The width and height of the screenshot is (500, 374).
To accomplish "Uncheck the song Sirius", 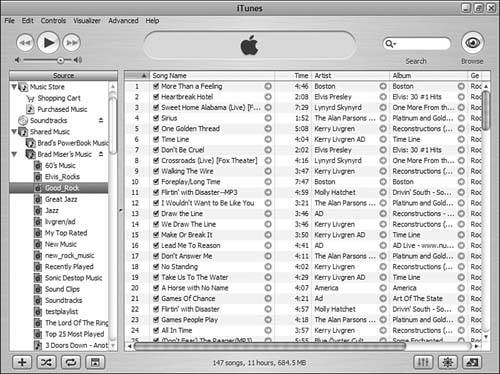I will click(x=156, y=118).
